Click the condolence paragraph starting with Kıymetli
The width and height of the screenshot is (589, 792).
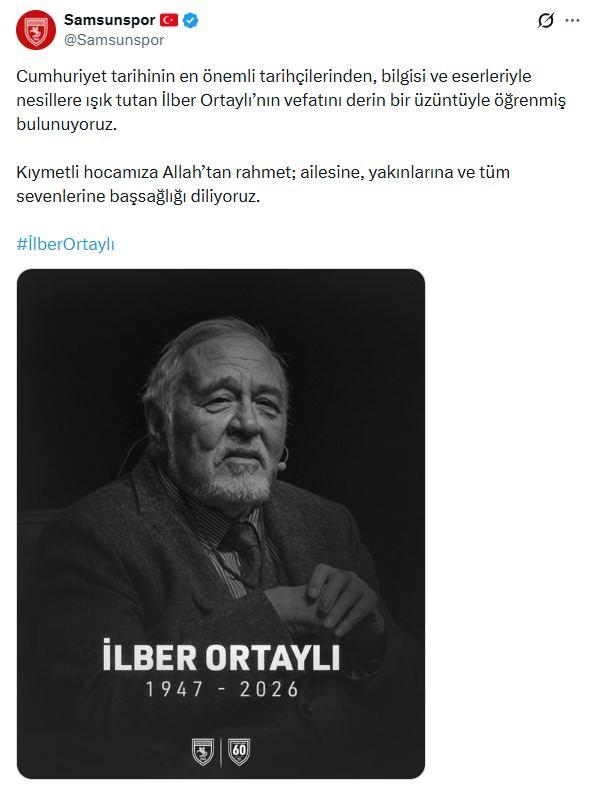pyautogui.click(x=263, y=184)
